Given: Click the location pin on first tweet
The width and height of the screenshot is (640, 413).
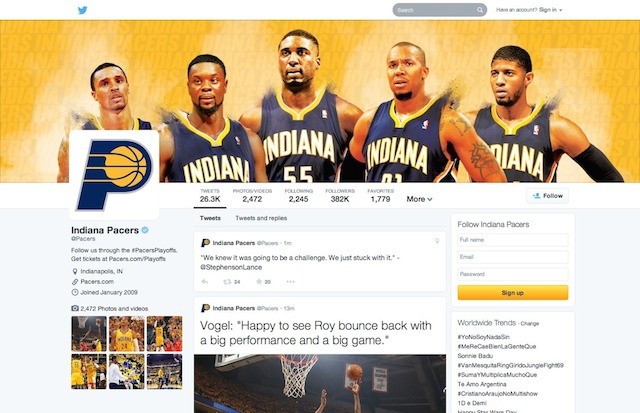Looking at the screenshot, I should [x=437, y=241].
